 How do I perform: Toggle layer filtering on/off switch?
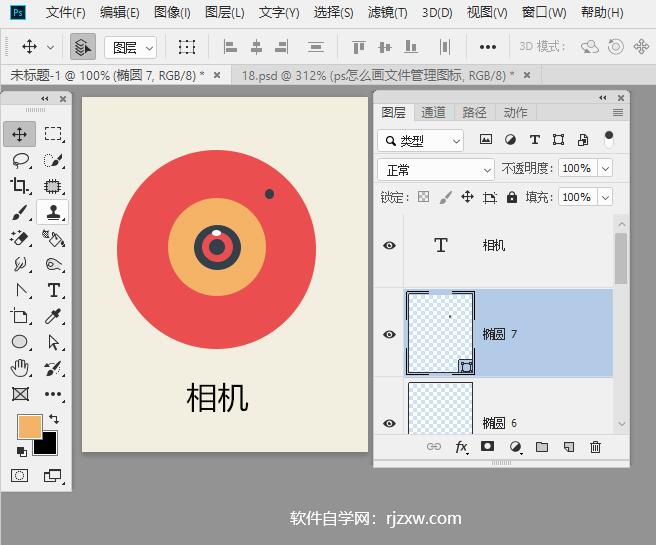tap(609, 139)
